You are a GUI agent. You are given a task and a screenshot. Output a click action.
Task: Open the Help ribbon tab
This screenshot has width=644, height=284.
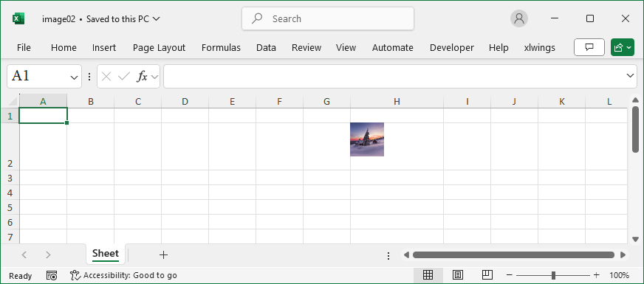point(499,48)
